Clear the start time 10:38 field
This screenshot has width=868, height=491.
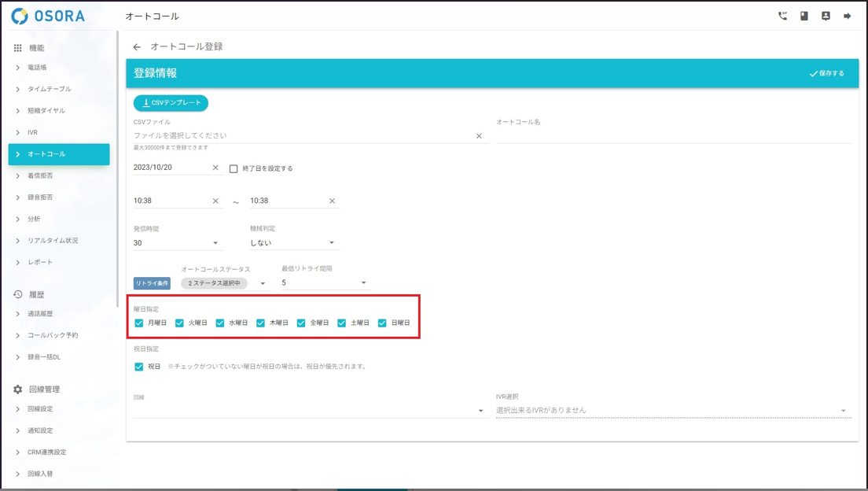pyautogui.click(x=215, y=201)
